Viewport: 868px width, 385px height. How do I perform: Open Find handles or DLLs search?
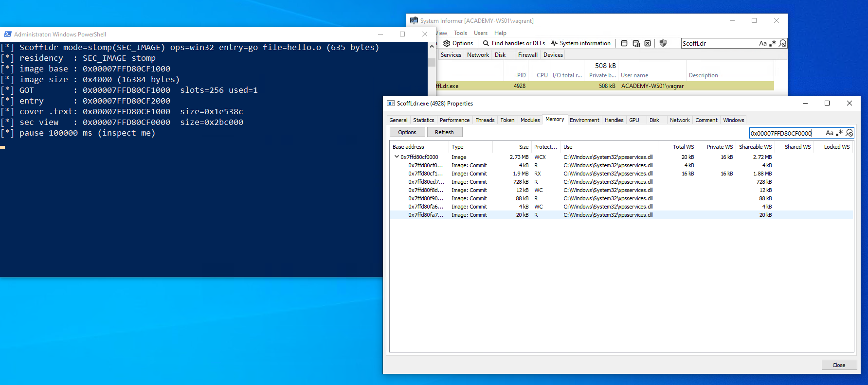[x=514, y=43]
